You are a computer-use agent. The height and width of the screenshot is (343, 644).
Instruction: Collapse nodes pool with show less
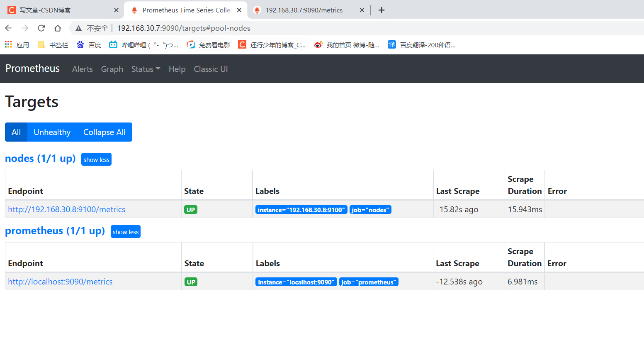tap(96, 159)
